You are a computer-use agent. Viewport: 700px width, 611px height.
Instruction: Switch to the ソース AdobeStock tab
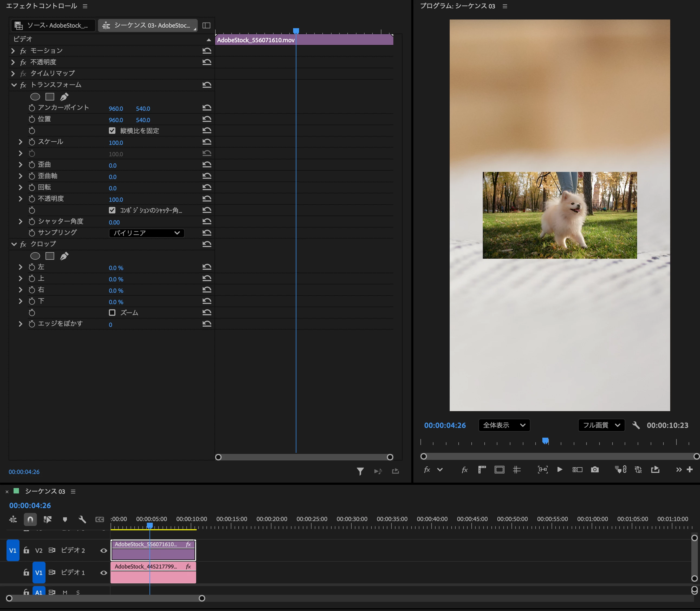(53, 25)
